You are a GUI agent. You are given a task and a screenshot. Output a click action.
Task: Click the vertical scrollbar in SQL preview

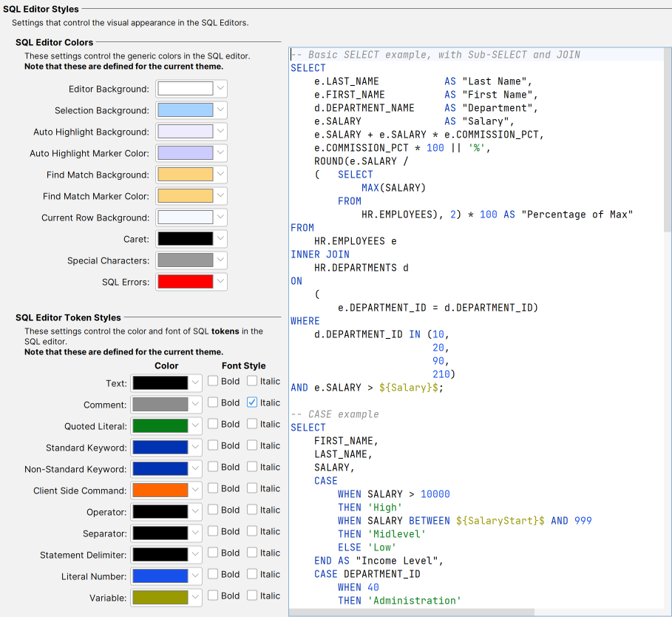point(668,141)
